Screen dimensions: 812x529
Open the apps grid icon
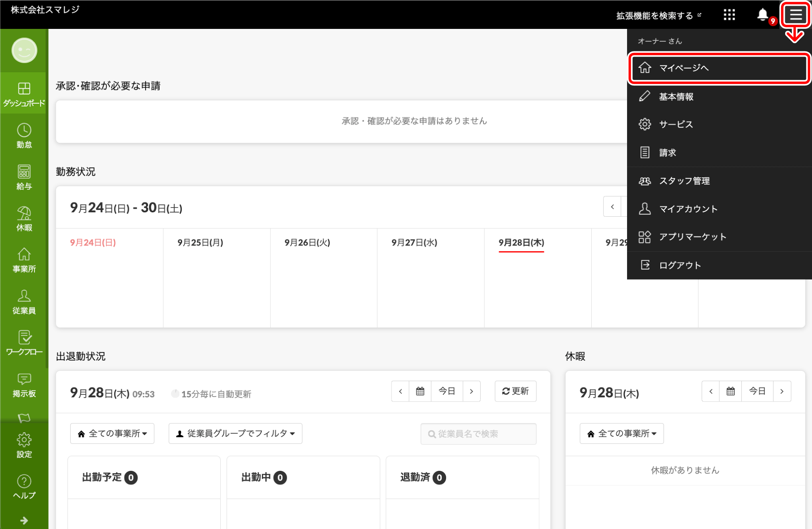[729, 15]
